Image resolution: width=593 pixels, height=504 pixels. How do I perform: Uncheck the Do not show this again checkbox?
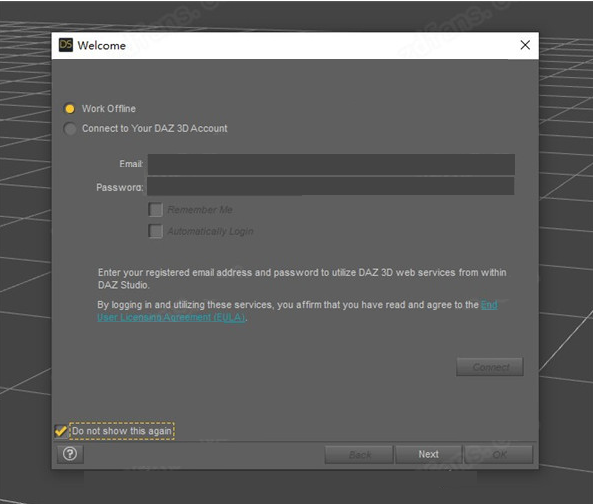coord(61,431)
